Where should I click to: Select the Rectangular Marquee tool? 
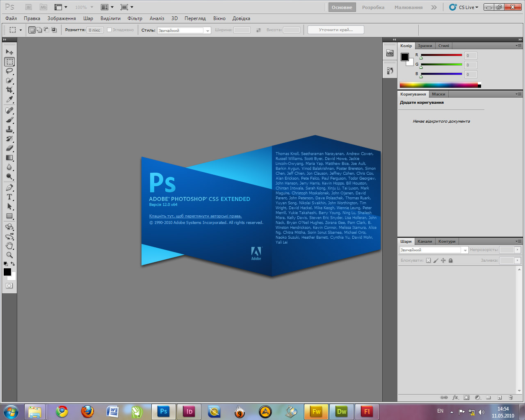point(9,62)
